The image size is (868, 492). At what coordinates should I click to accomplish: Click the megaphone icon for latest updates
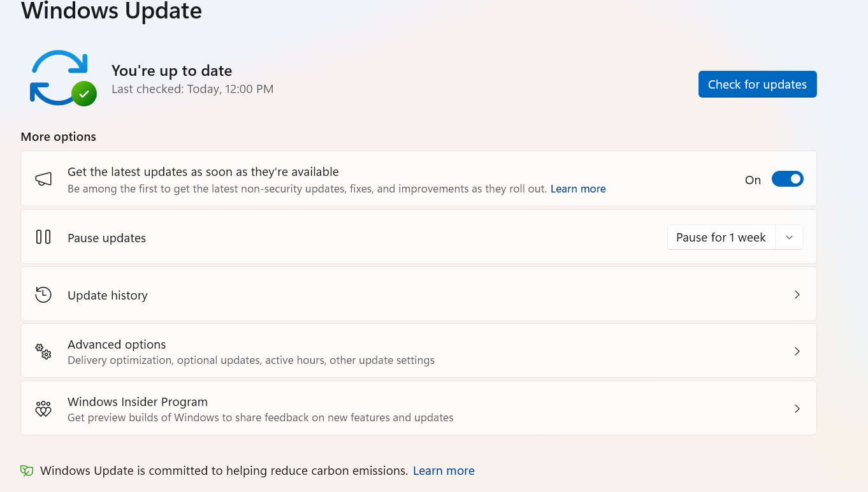(43, 178)
